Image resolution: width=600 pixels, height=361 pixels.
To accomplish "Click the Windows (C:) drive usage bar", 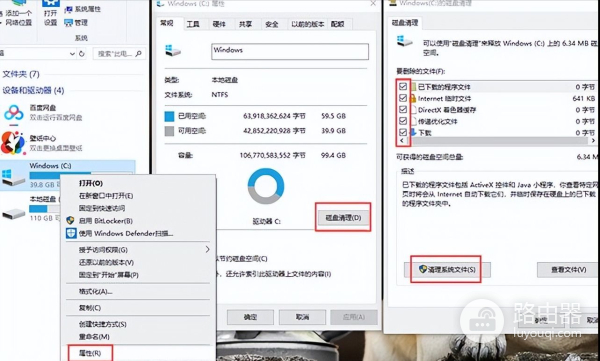I will 82,175.
